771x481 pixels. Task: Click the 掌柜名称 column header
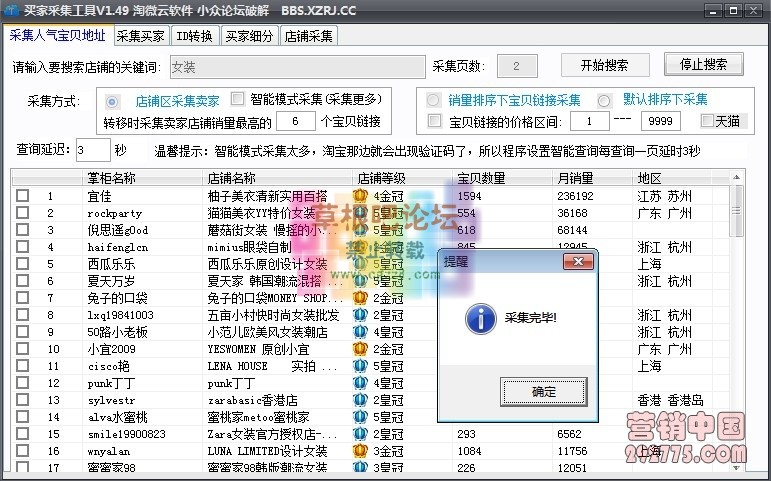point(143,178)
